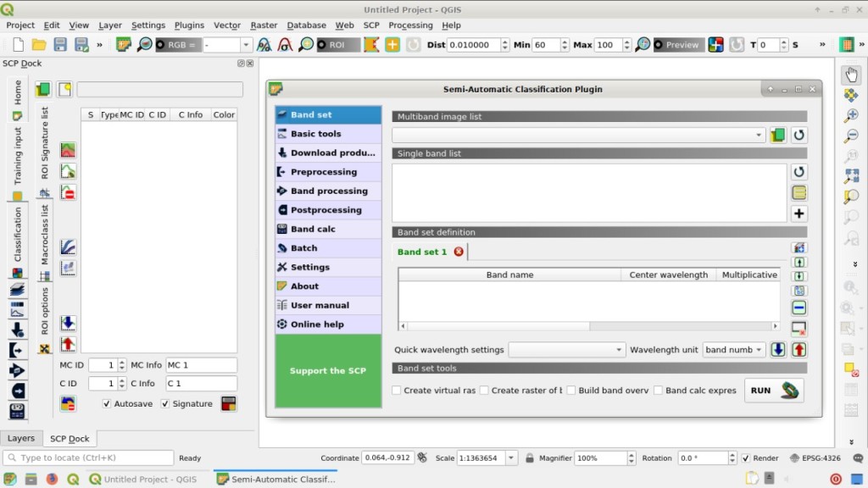The height and width of the screenshot is (488, 868).
Task: Click the SCP zoom to ROI icon
Action: [x=305, y=45]
